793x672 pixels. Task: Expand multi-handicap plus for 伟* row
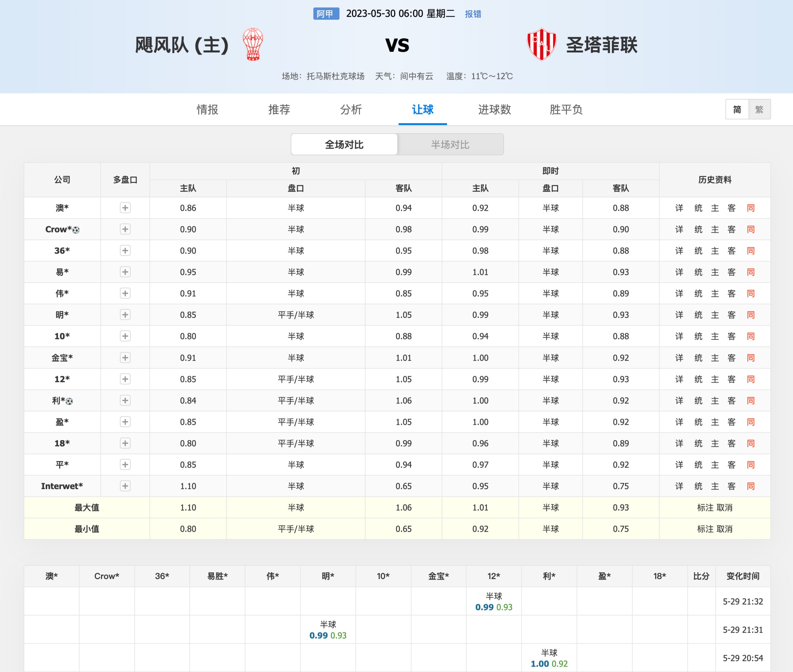point(125,293)
